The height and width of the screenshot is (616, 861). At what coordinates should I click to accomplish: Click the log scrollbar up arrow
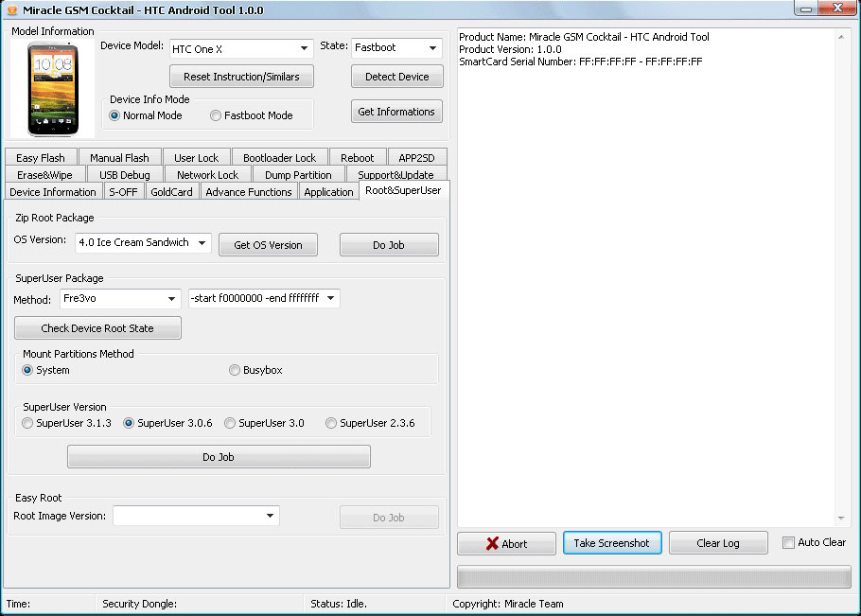[x=841, y=37]
